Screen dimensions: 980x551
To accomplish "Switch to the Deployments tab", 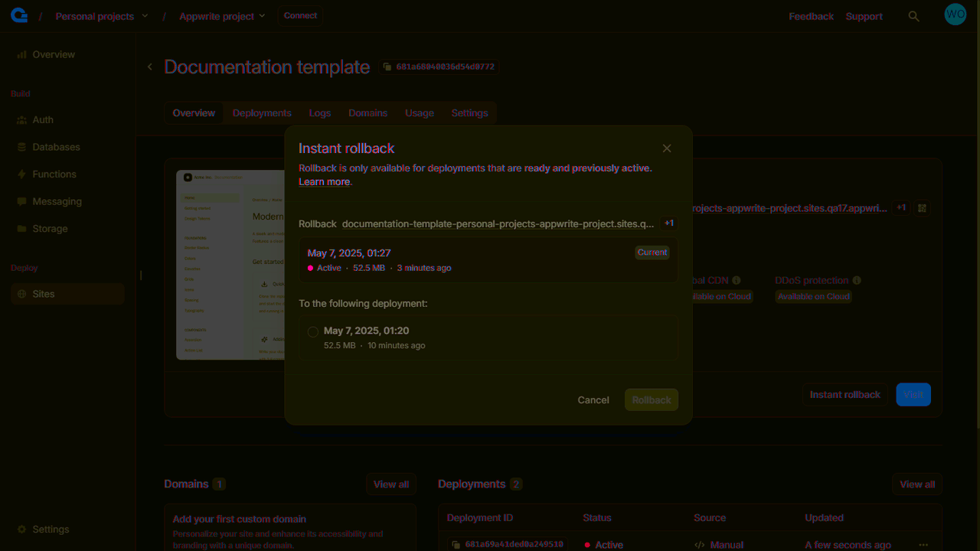I will coord(262,113).
